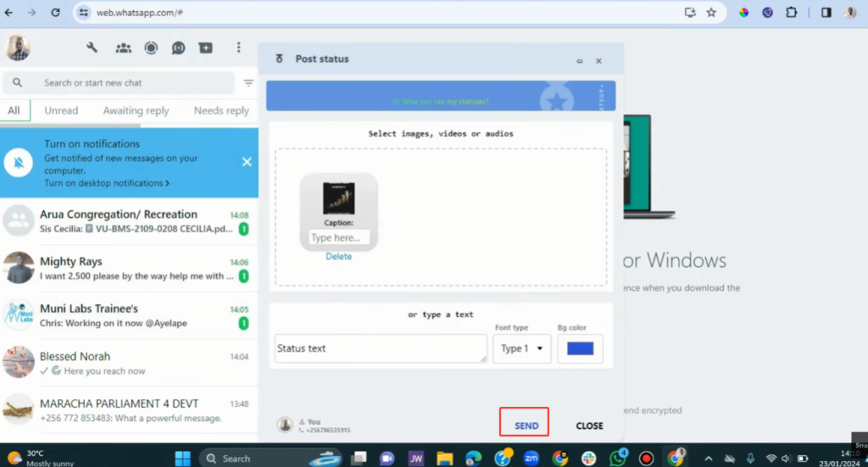Pick the blue Bg color swatch
Viewport: 868px width, 467px height.
(x=581, y=348)
